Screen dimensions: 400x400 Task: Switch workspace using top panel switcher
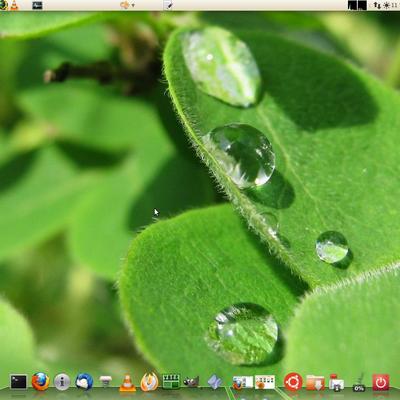point(357,5)
